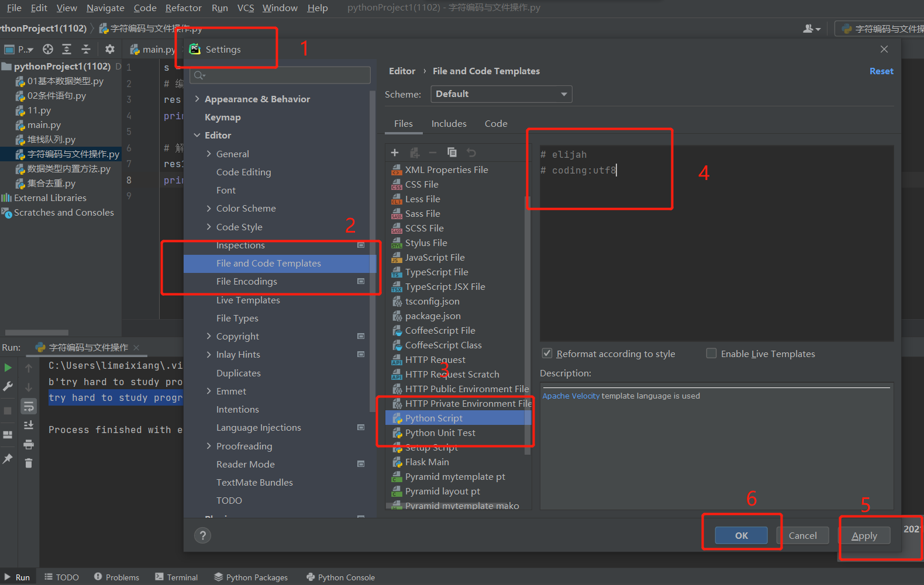Open the Scheme Default dropdown

[x=501, y=94]
